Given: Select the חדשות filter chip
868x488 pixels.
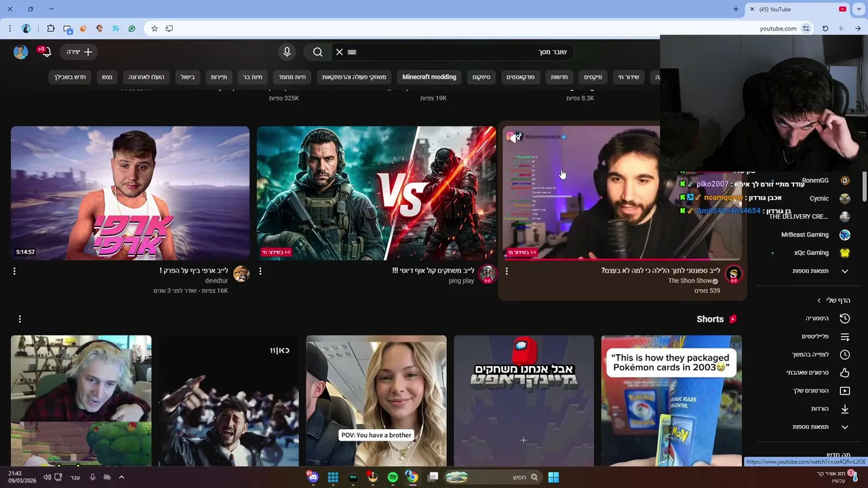Looking at the screenshot, I should [x=559, y=77].
